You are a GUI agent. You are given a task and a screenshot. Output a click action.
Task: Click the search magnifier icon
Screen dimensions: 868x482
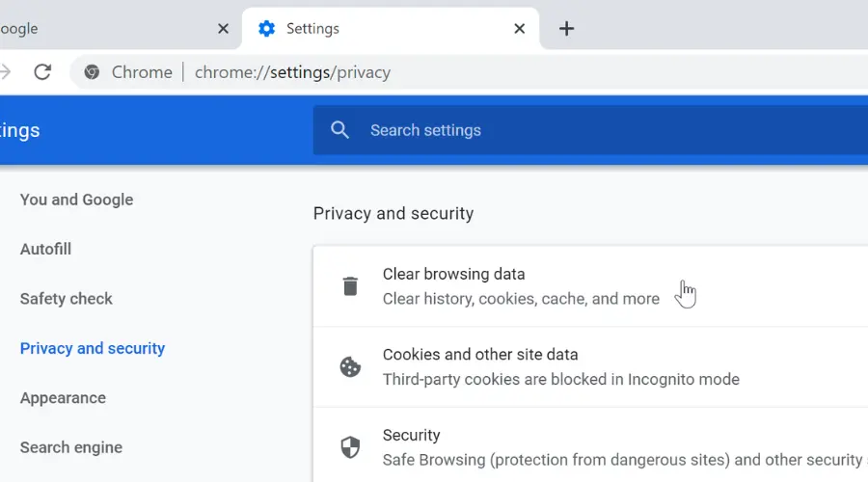pyautogui.click(x=339, y=130)
